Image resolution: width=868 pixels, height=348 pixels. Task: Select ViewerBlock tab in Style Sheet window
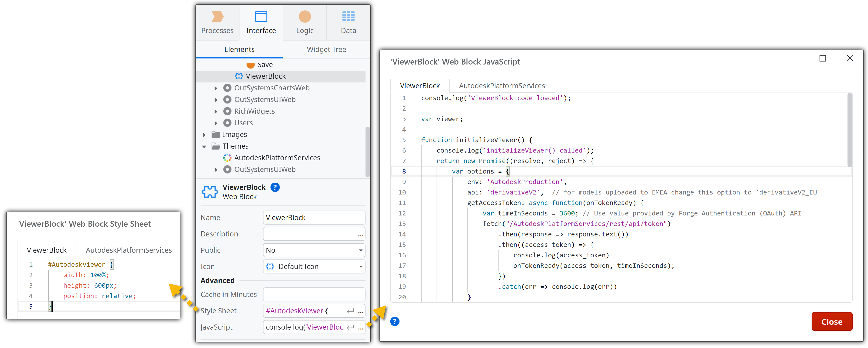tap(47, 250)
